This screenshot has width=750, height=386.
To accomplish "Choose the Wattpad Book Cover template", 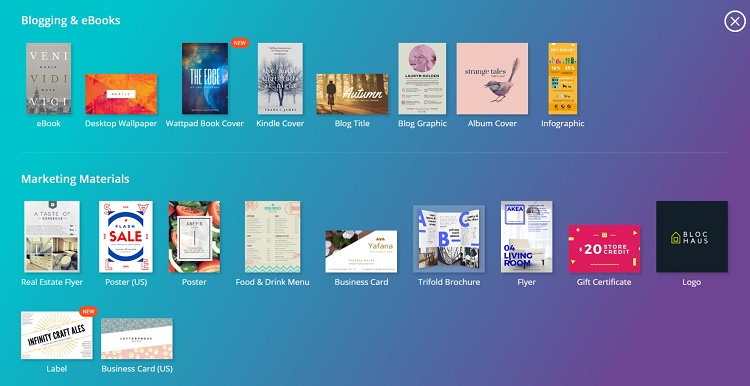I will click(205, 78).
